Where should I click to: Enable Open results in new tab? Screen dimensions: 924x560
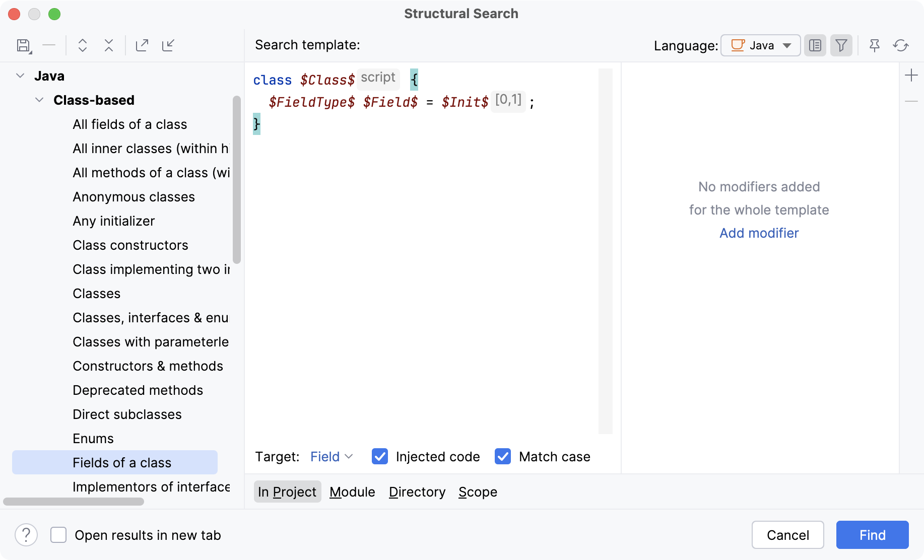coord(58,535)
